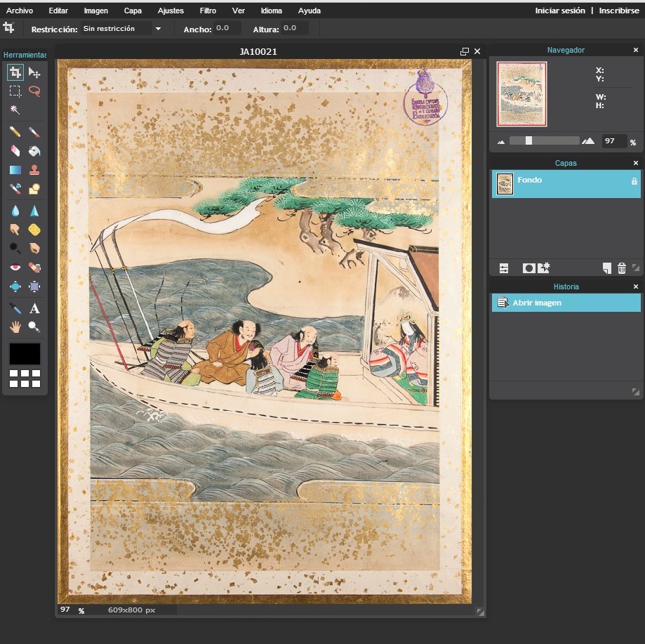
Task: Open layer styles in Capas panel
Action: point(544,268)
